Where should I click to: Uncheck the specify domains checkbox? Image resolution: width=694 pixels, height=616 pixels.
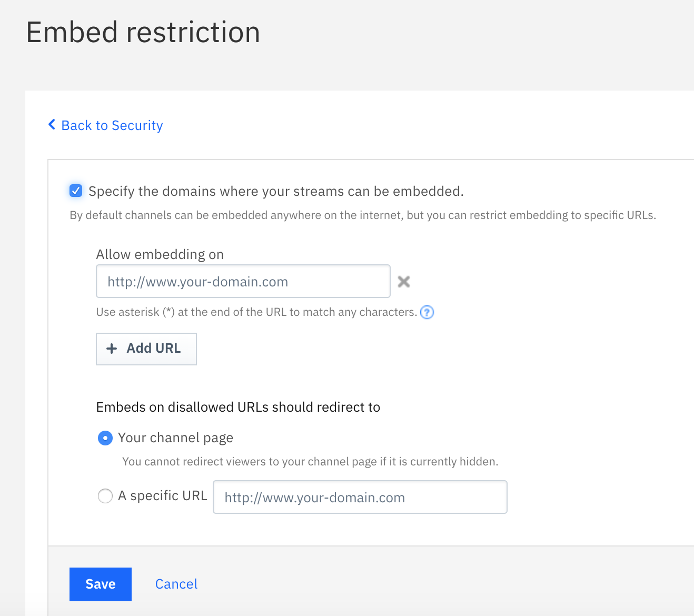(76, 191)
